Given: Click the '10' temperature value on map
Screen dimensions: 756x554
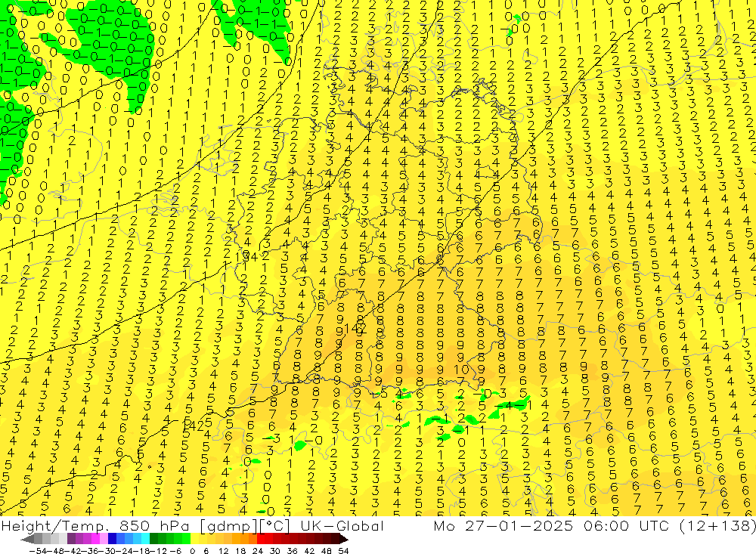Looking at the screenshot, I should click(x=461, y=370).
